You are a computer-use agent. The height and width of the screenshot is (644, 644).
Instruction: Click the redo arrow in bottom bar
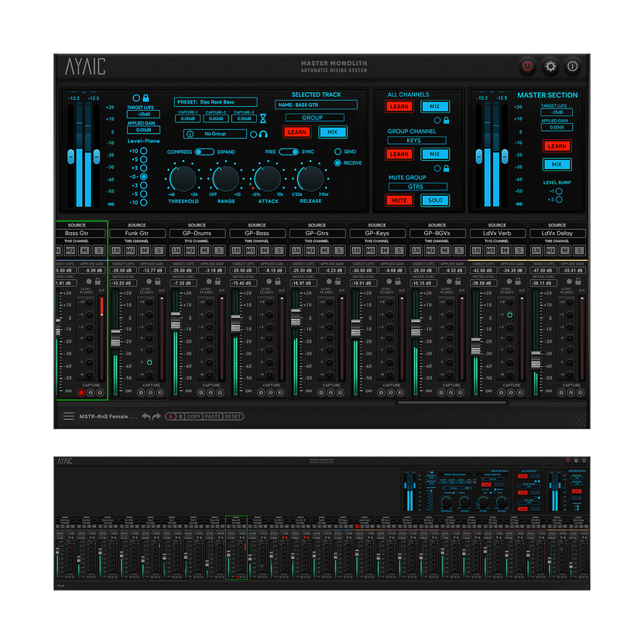[156, 416]
